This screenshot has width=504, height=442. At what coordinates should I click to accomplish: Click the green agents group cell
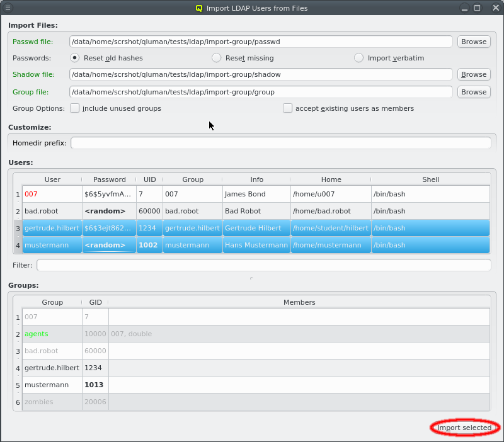[52, 334]
